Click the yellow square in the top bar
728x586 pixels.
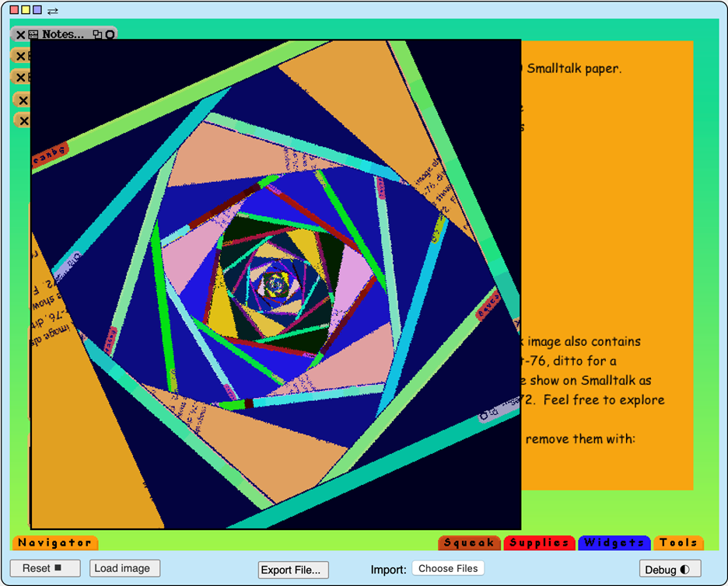coord(26,10)
